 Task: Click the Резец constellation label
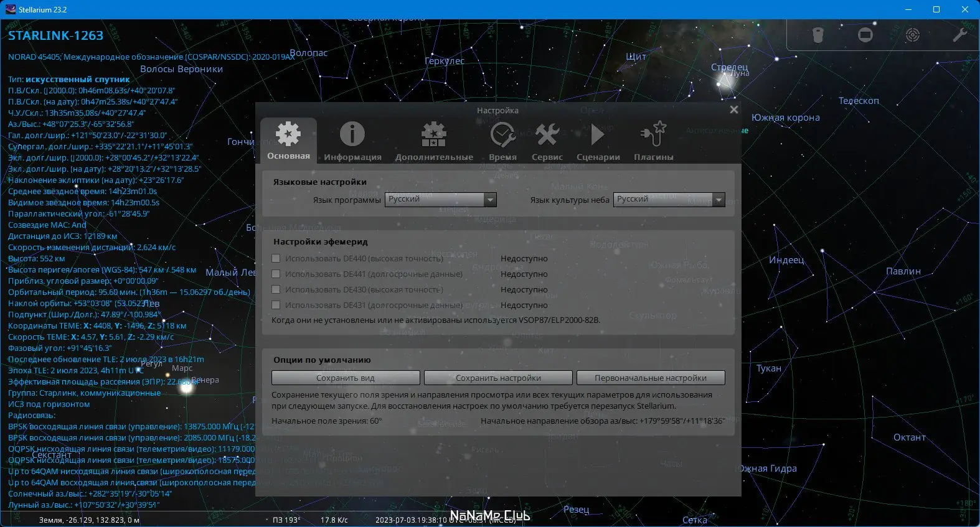pos(576,510)
